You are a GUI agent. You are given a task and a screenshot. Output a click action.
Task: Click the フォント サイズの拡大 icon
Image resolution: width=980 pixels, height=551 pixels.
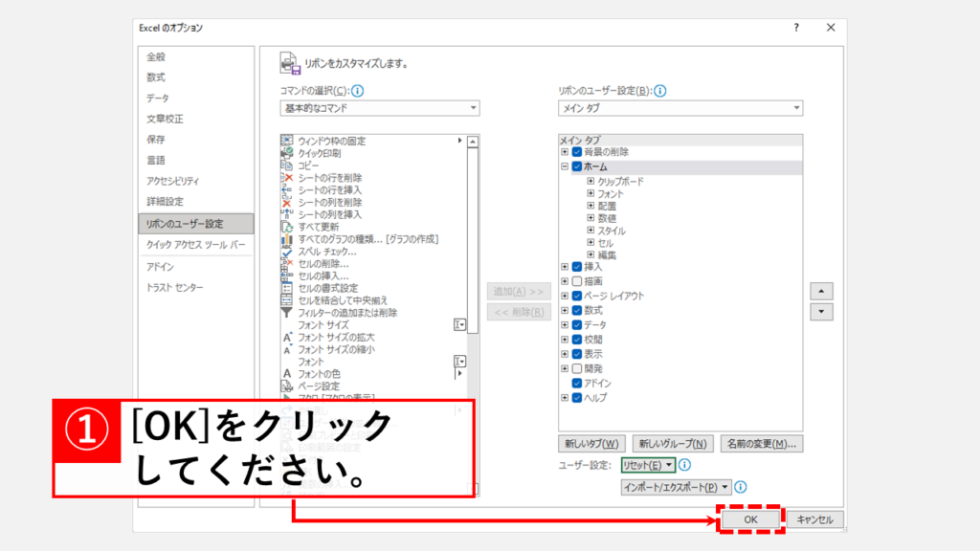pos(287,338)
